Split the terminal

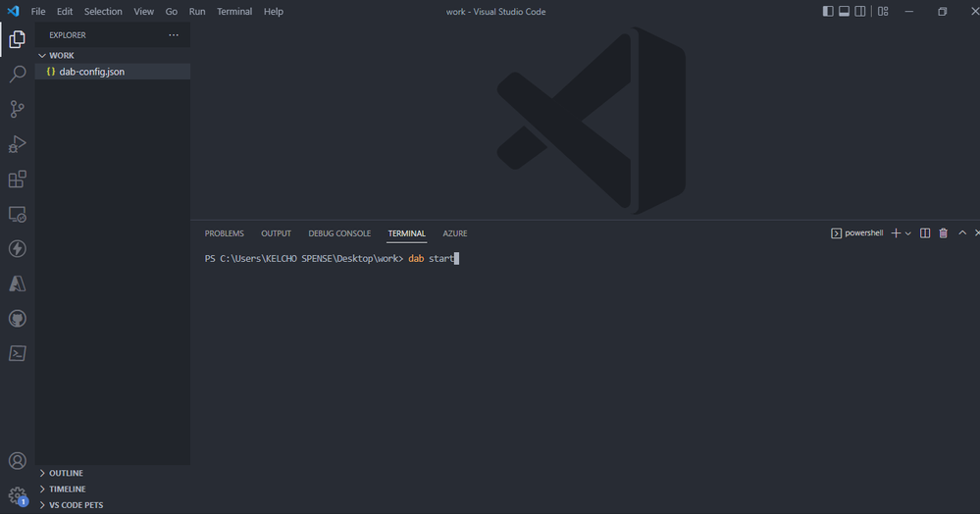[925, 233]
